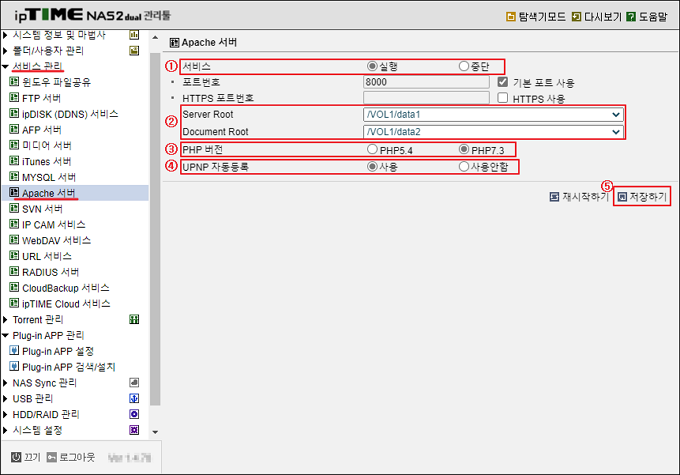The height and width of the screenshot is (475, 680).
Task: Click the USB 관리 anchor icon
Action: pyautogui.click(x=134, y=398)
